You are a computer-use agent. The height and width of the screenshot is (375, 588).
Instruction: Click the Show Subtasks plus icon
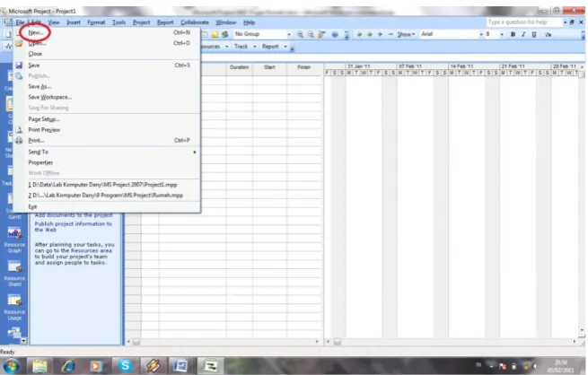tap(380, 34)
